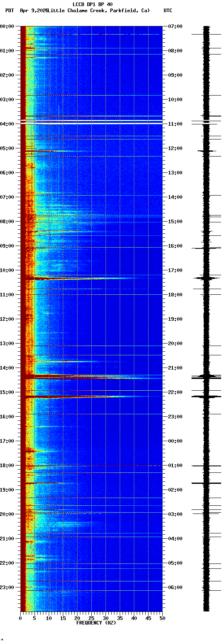Pick the 09:00 label on UTC axis
This screenshot has width=224, height=644.
pyautogui.click(x=175, y=75)
